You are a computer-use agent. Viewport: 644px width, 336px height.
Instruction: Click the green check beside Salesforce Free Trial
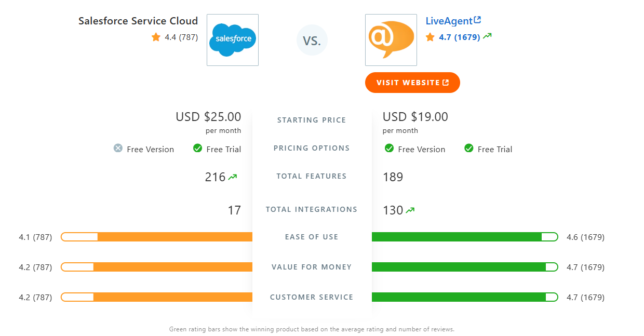197,148
